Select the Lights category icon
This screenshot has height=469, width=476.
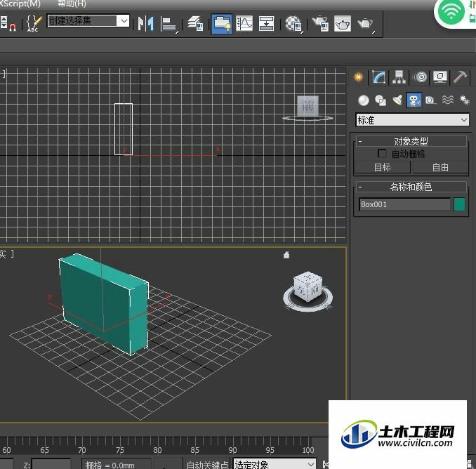[397, 100]
